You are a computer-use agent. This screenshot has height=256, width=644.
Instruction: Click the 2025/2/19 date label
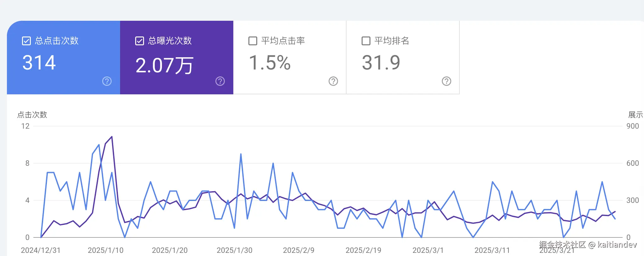point(364,250)
